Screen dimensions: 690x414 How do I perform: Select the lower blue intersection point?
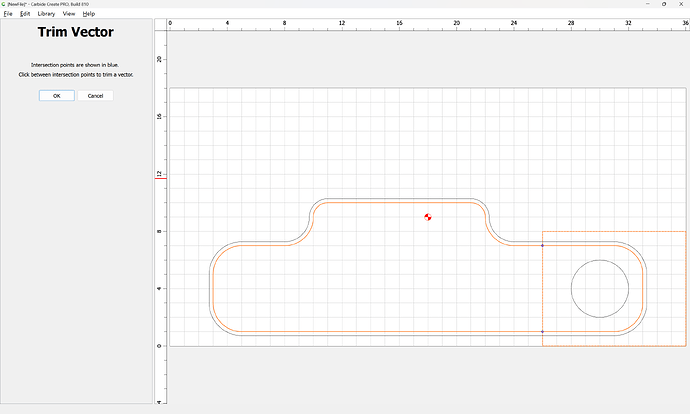click(x=542, y=331)
